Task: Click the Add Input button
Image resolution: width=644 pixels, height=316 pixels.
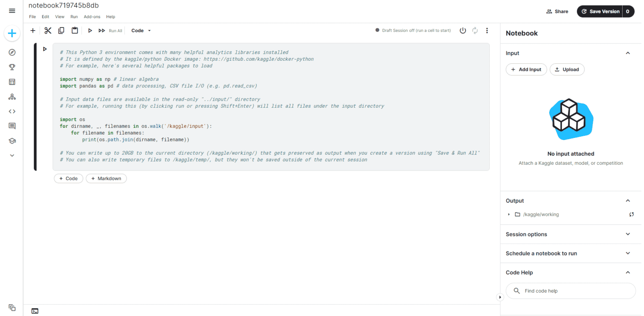Action: [526, 69]
